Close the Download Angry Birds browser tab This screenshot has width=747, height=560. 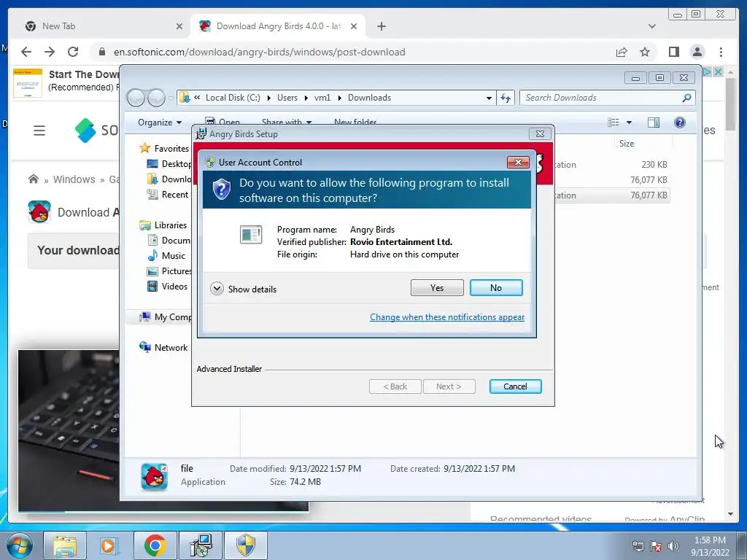point(354,26)
